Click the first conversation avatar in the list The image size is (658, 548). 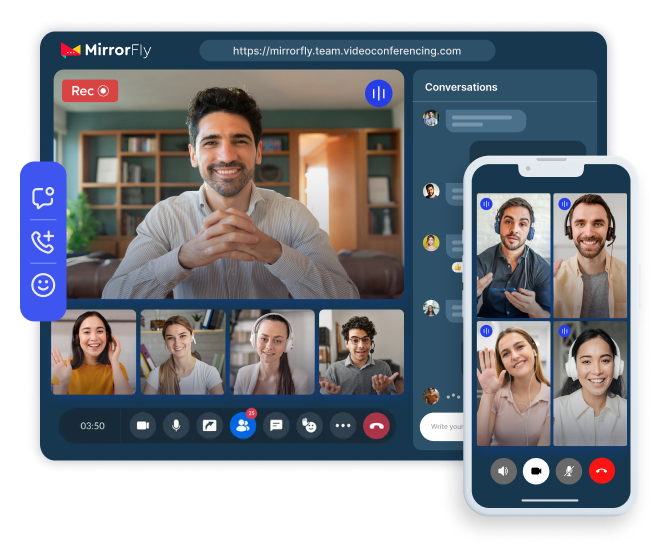[x=431, y=118]
